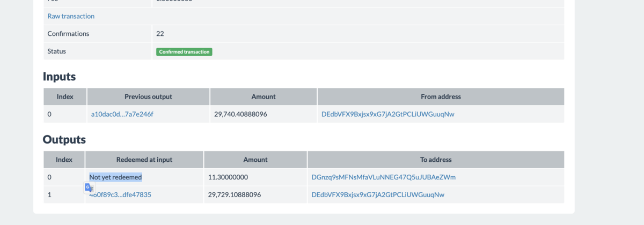Click the highlighted Not yet redeemed text

[115, 177]
